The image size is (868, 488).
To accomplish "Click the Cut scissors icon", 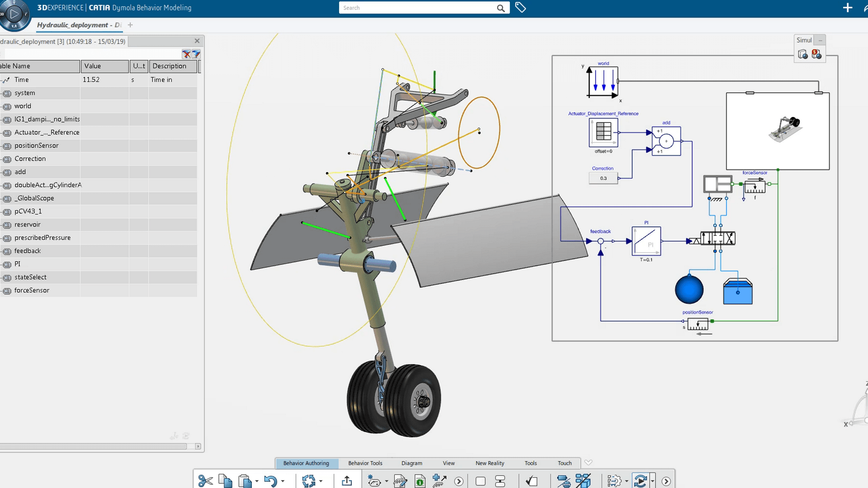I will tap(205, 481).
